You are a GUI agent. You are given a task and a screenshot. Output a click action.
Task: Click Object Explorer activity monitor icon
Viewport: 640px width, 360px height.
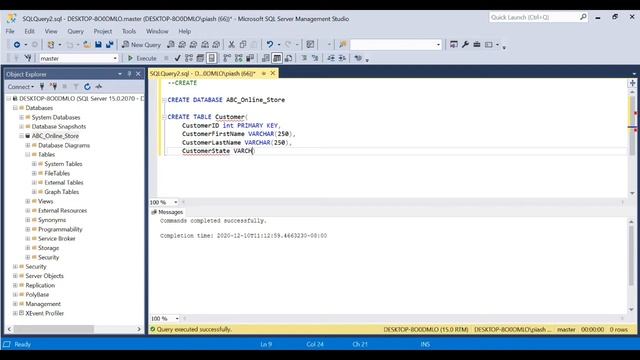[98, 87]
